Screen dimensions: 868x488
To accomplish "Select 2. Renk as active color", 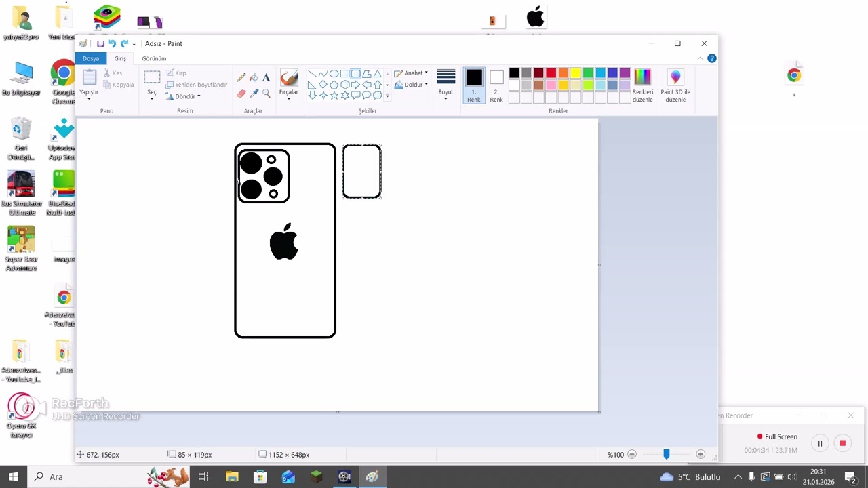I will [x=496, y=85].
